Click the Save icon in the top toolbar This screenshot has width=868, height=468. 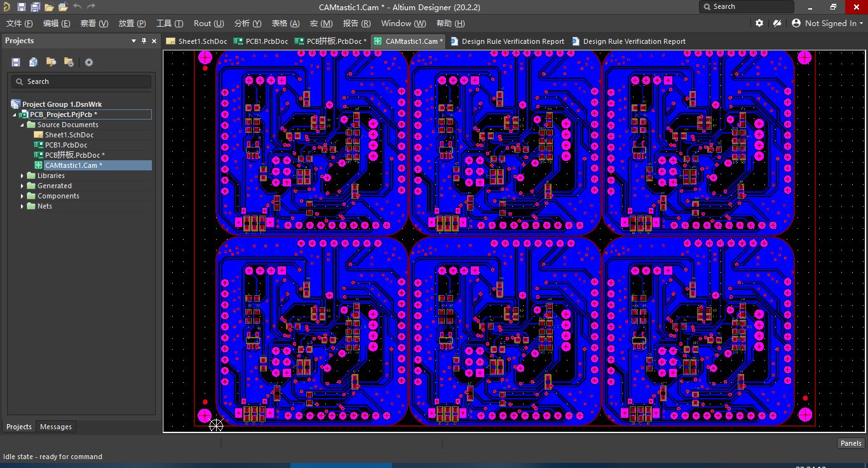tap(21, 6)
